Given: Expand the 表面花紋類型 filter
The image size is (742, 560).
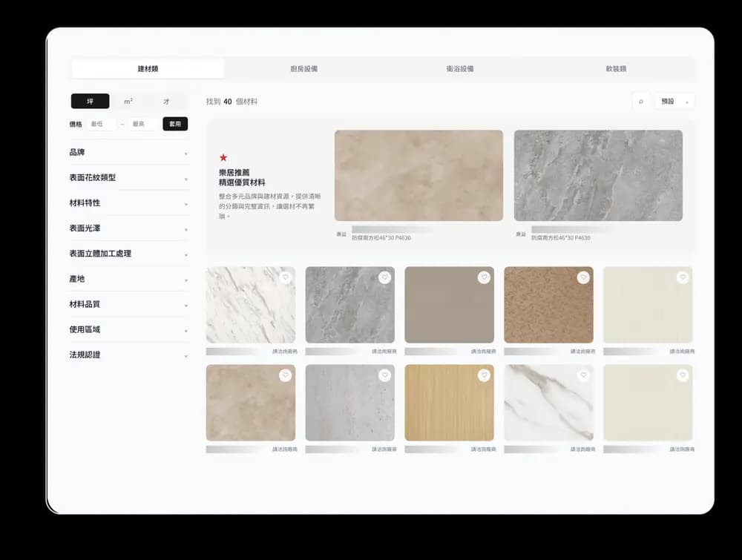Looking at the screenshot, I should coord(128,178).
